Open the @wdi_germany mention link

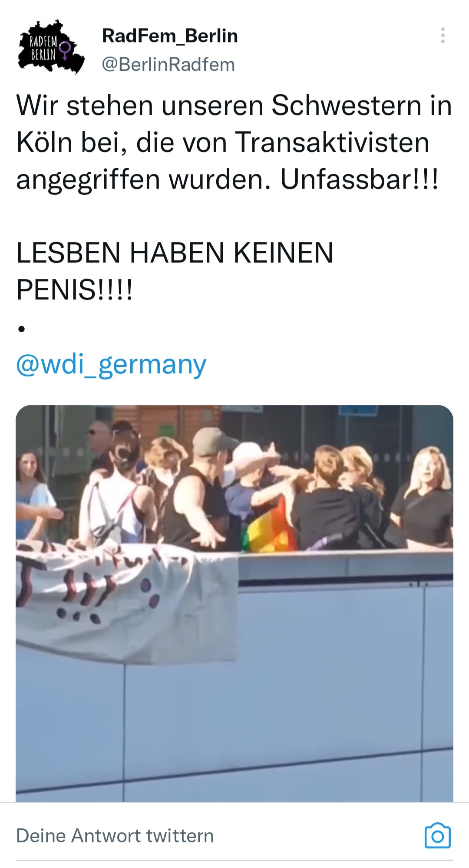pyautogui.click(x=111, y=364)
